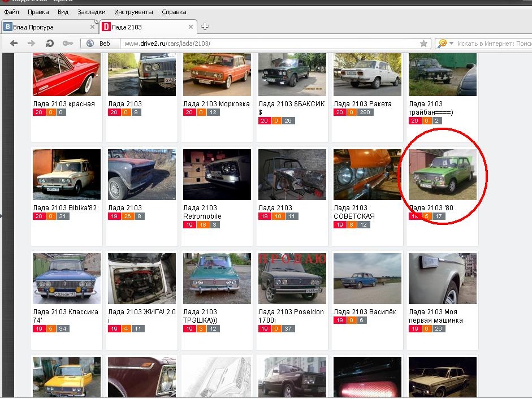Screen dimensions: 532x399
Task: Click the Retromobile dark headlight thumbnail
Action: tap(217, 175)
